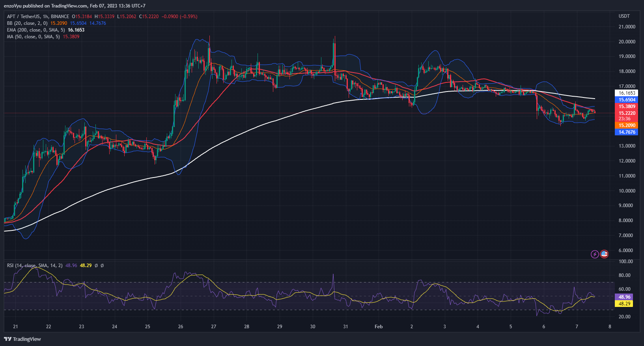Screen dimensions: 644x346
Task: Click the TradingView logo at bottom left
Action: click(22, 339)
